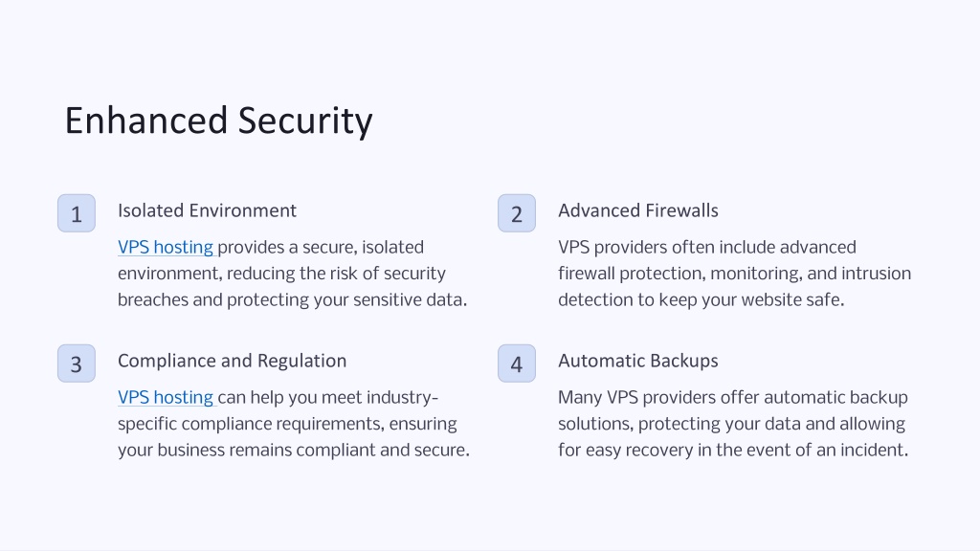Click the Compliance and Regulation heading
The width and height of the screenshot is (980, 551).
pyautogui.click(x=232, y=361)
